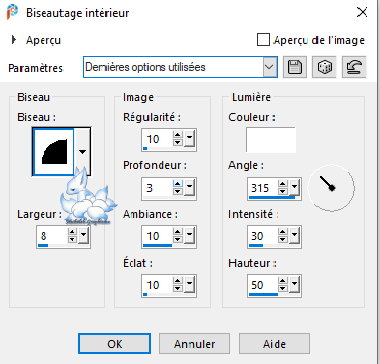
Task: Pick the white Couleur light swatch
Action: (271, 140)
